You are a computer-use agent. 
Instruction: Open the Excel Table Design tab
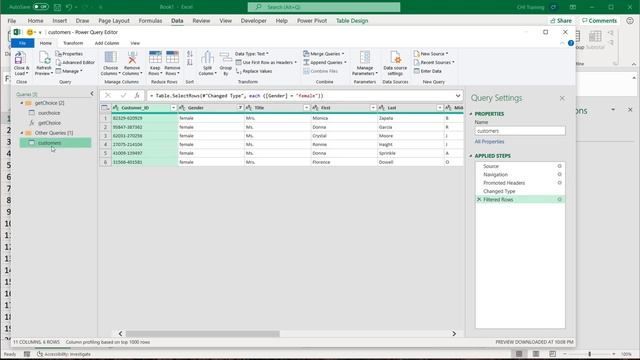click(352, 20)
